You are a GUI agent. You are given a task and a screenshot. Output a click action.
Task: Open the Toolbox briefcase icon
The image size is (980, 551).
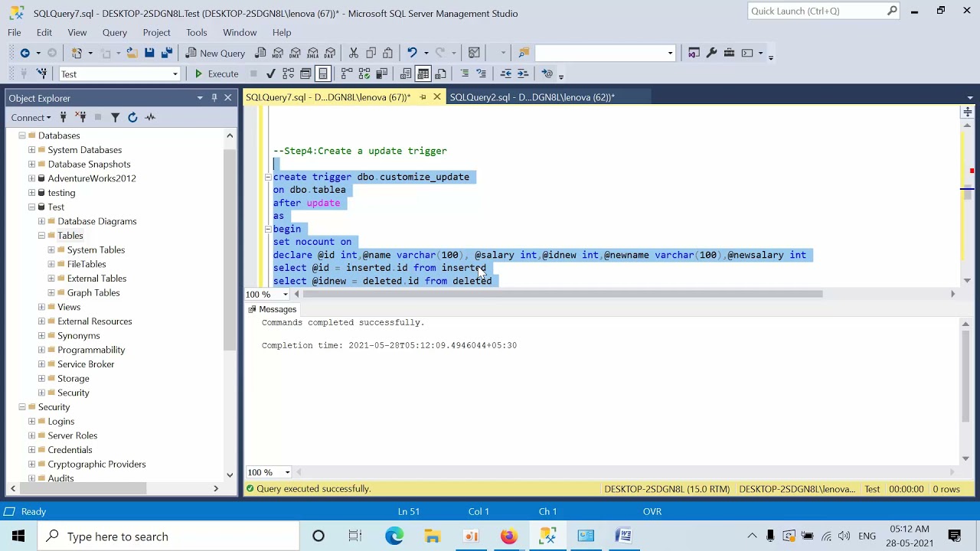click(x=729, y=53)
